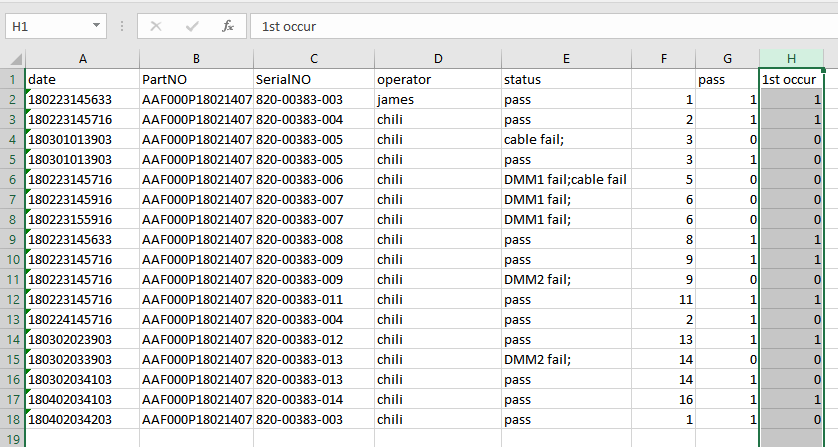Click the '1st occur' header cell
This screenshot has height=447, width=838.
[792, 80]
